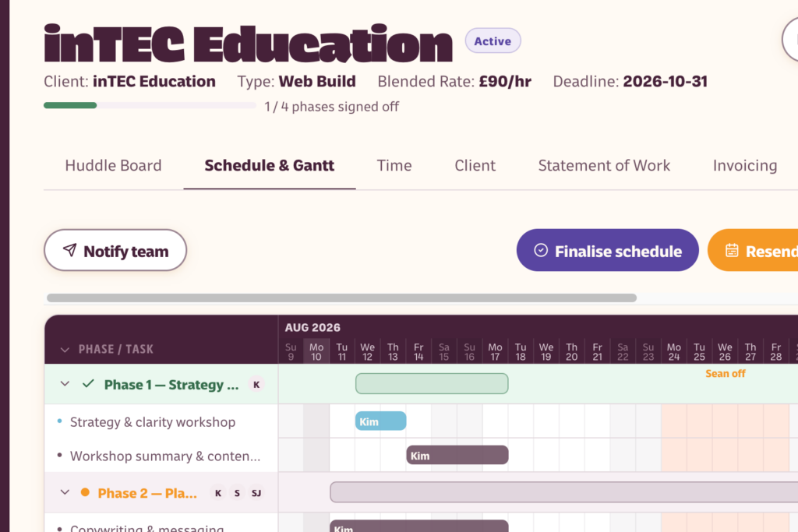Click the We 12 date column header

pyautogui.click(x=368, y=351)
